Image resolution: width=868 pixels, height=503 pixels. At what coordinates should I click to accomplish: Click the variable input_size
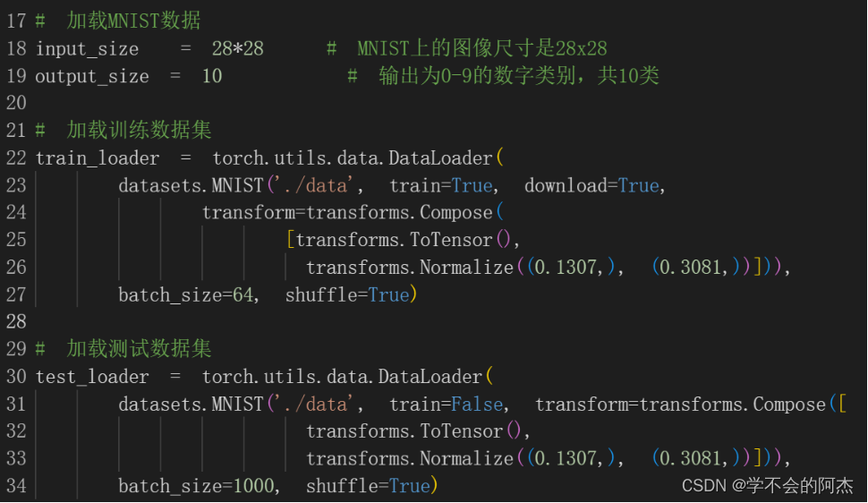click(x=87, y=48)
